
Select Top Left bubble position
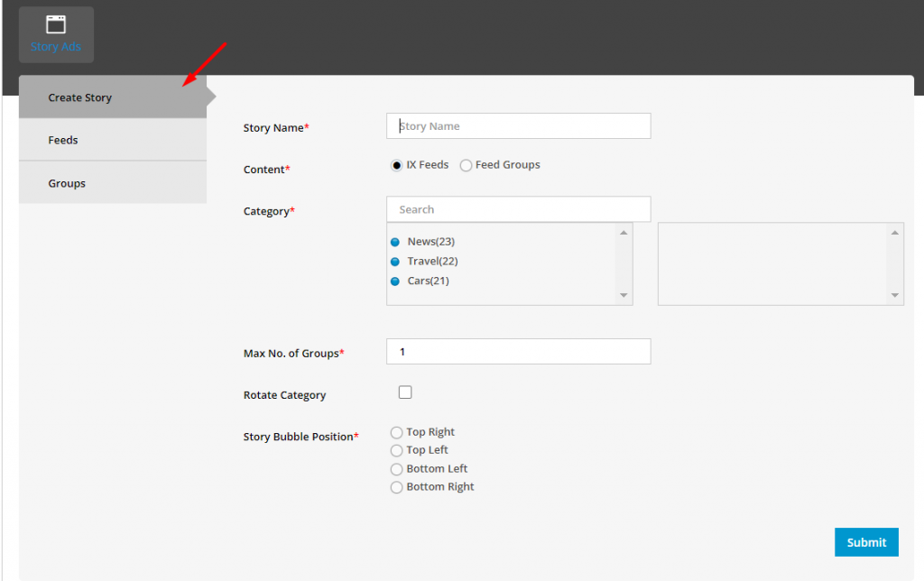click(397, 451)
